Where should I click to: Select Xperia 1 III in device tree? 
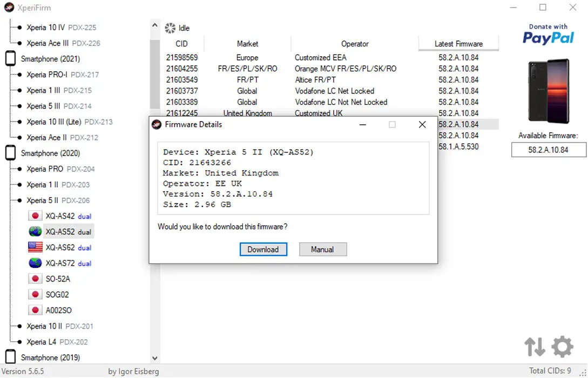59,90
